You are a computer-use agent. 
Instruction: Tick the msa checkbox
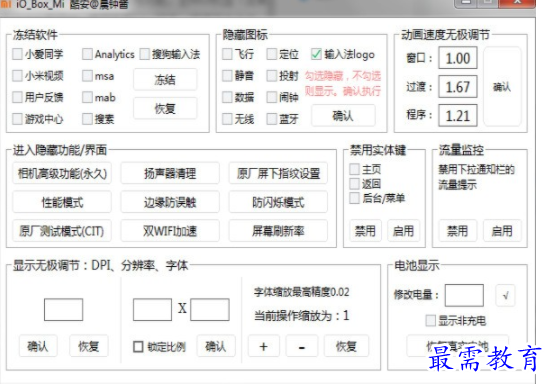pyautogui.click(x=87, y=76)
